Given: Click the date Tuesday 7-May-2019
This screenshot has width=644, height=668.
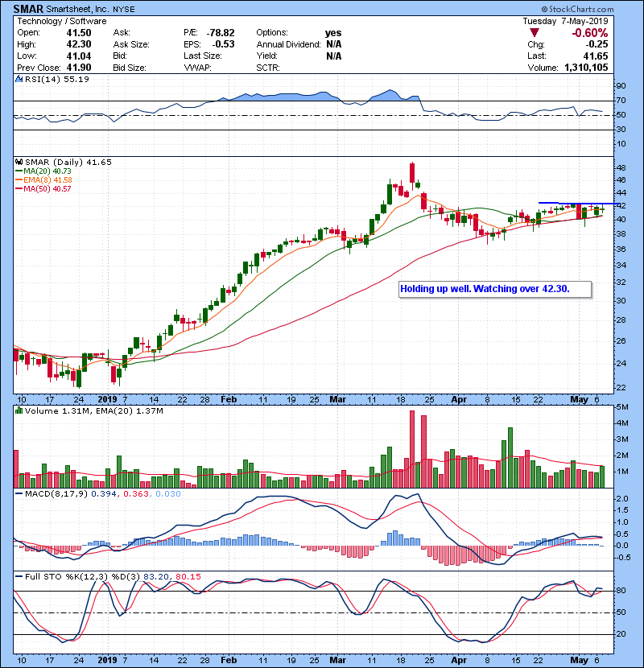Looking at the screenshot, I should tap(566, 21).
